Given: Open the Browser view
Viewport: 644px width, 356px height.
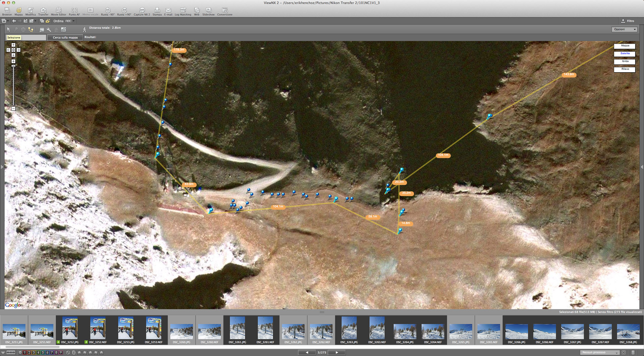Looking at the screenshot, I should pos(7,12).
